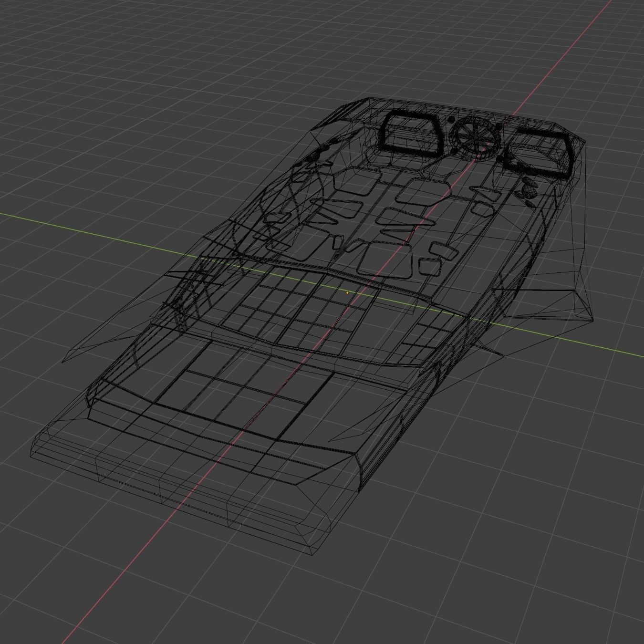
Task: Select the small sphere beside right windshield
Action: (530, 192)
